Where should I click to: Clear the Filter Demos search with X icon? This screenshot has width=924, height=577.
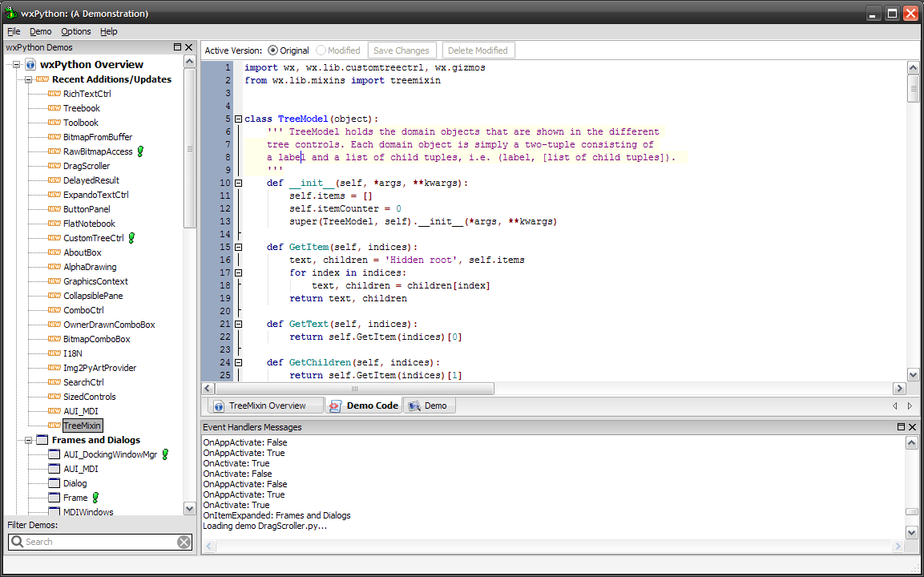(184, 543)
